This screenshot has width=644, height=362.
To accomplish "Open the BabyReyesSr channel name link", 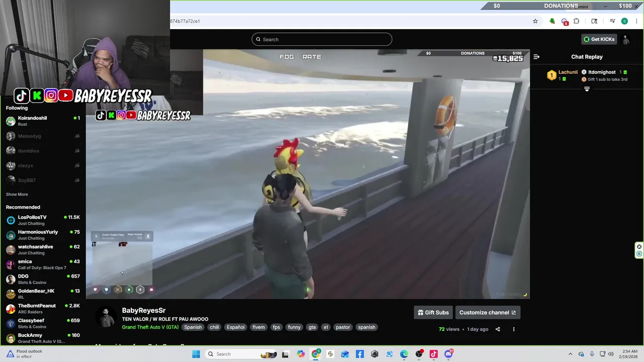I will [x=143, y=310].
